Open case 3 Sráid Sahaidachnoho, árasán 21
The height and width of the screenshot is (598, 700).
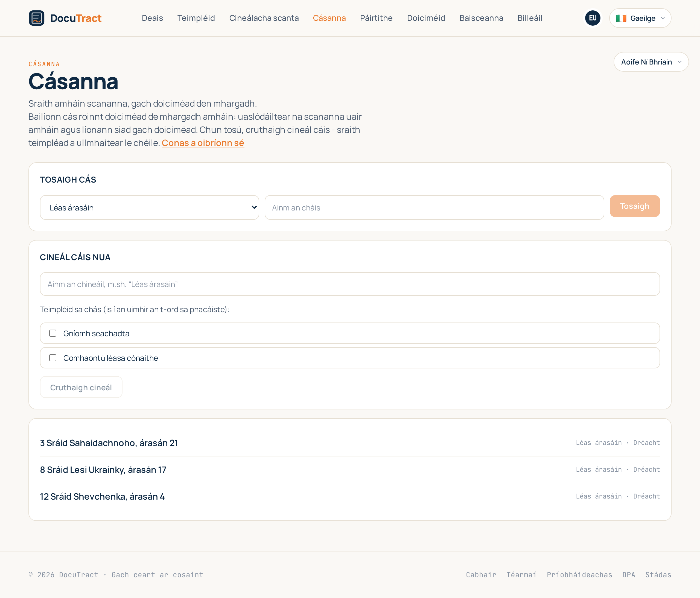(x=109, y=443)
